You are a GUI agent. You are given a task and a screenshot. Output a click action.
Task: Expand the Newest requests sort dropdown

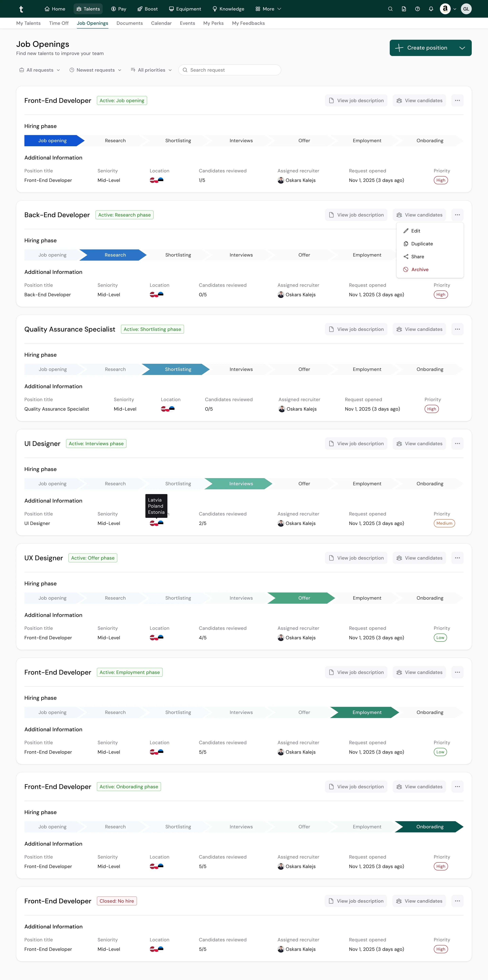coord(95,70)
